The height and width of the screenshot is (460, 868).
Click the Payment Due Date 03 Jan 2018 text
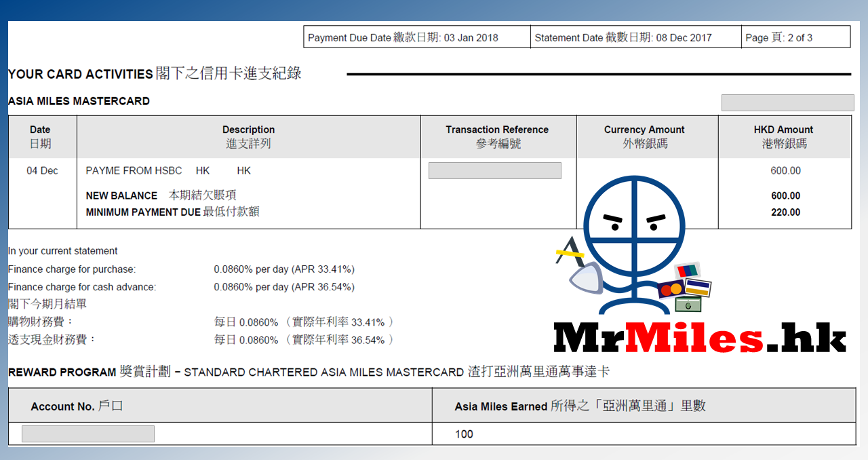403,37
